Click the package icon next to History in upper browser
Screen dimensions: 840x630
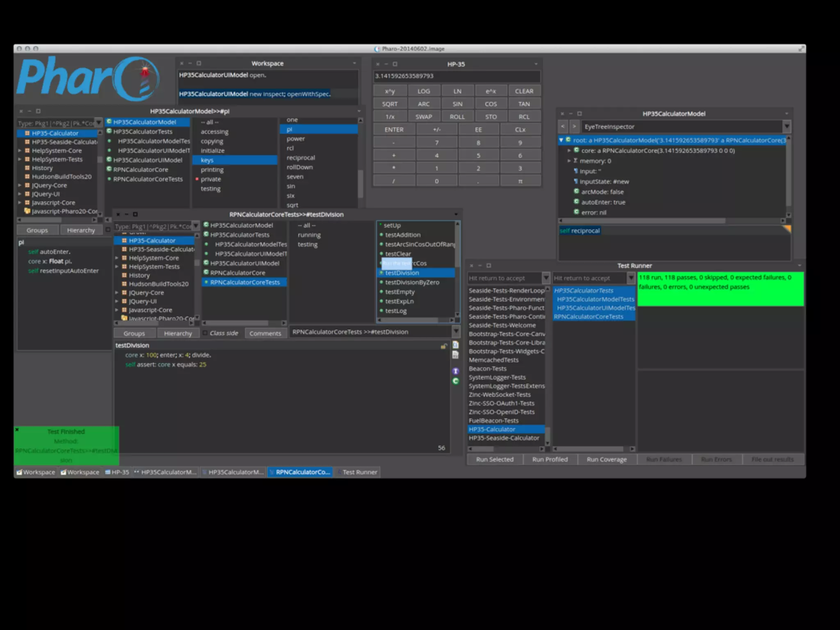[x=27, y=168]
